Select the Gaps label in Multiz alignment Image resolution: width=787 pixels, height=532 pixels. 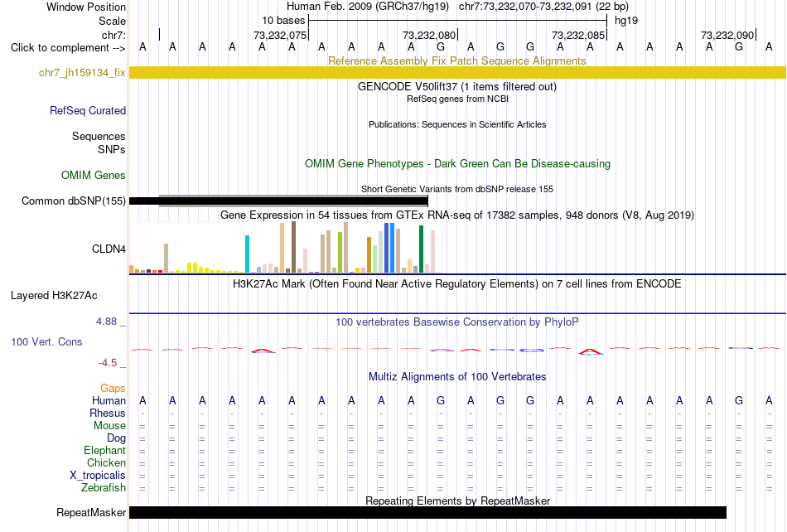click(113, 388)
